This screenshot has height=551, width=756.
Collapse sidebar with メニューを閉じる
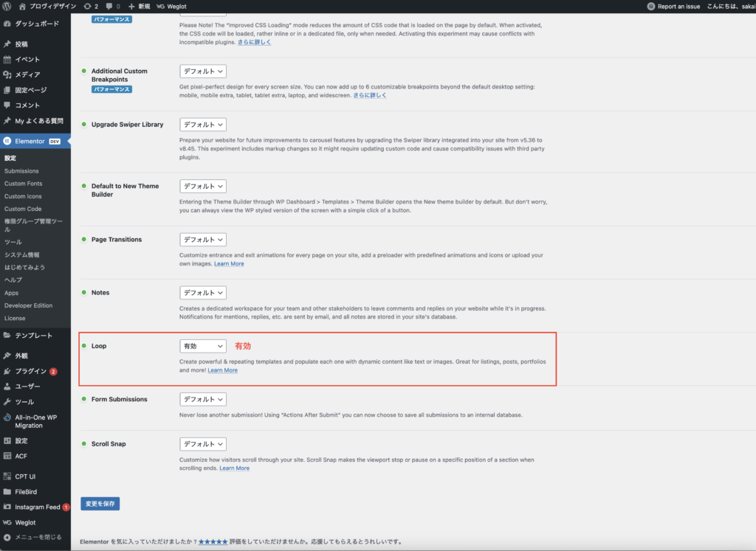[x=38, y=537]
